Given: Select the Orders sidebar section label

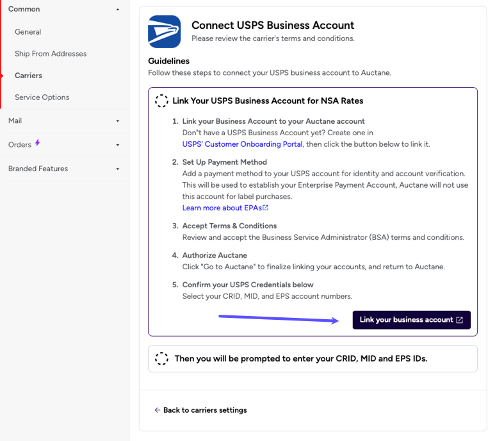Looking at the screenshot, I should (20, 145).
